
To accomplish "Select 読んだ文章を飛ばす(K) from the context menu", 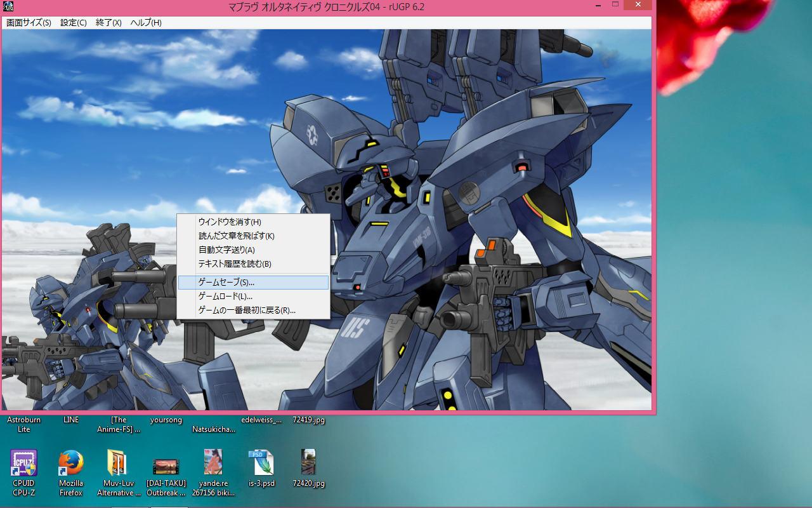I will pos(253,236).
